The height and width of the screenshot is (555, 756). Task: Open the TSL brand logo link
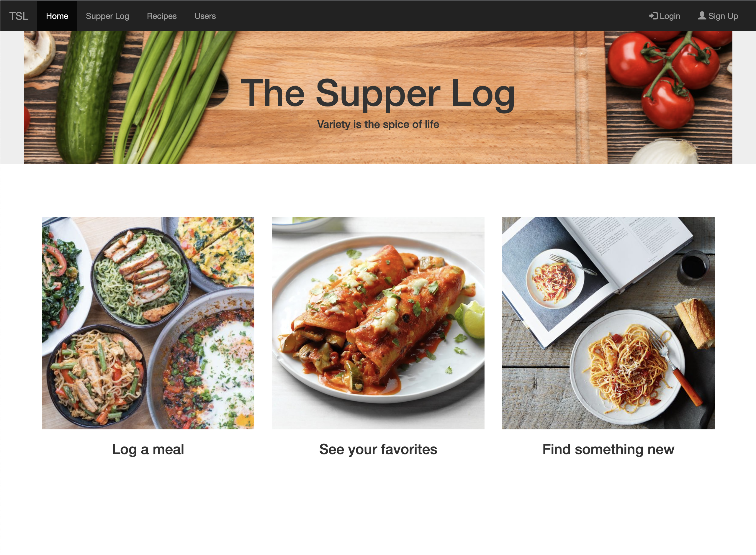(19, 16)
